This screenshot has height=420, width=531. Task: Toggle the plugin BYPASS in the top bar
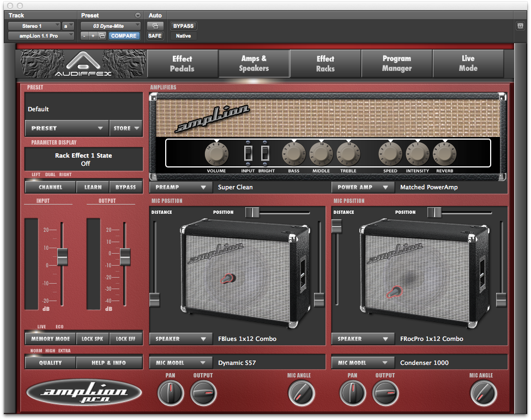[183, 26]
